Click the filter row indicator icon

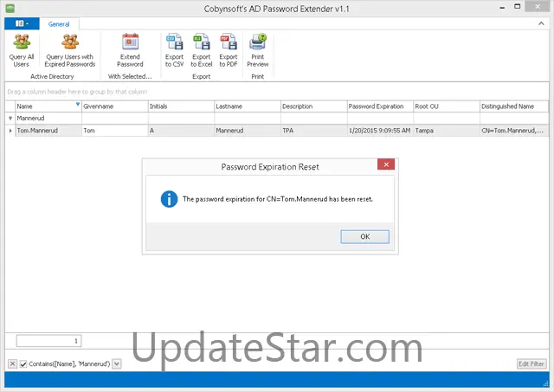click(10, 118)
